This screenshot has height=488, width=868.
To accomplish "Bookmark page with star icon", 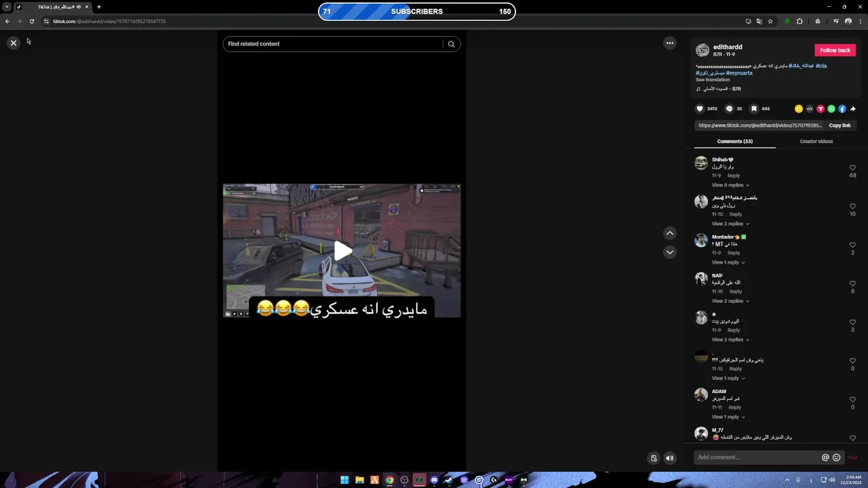I will coord(770,21).
